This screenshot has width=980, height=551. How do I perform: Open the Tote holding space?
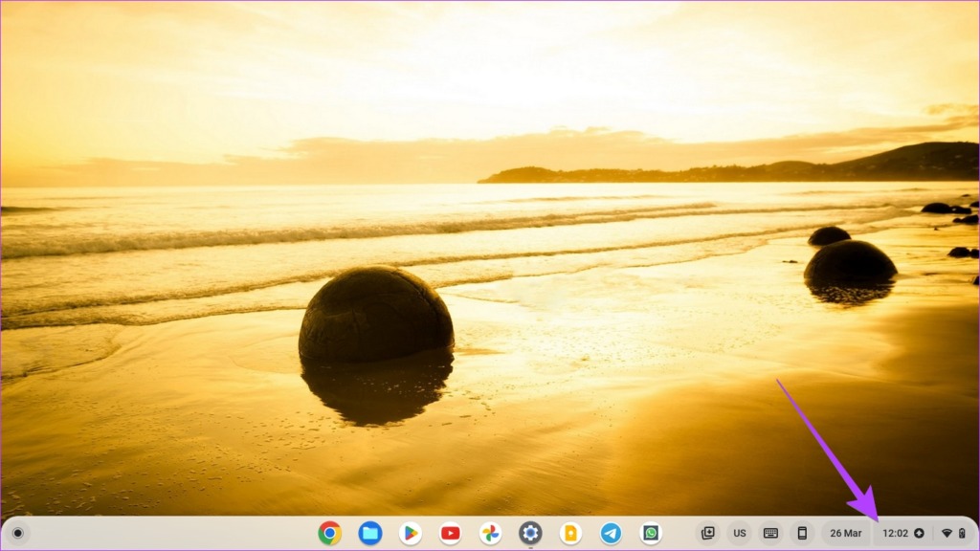[708, 533]
